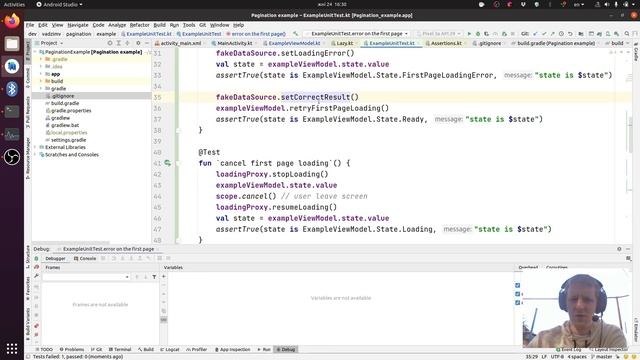Open Search Everywhere magnifier icon

tap(627, 33)
